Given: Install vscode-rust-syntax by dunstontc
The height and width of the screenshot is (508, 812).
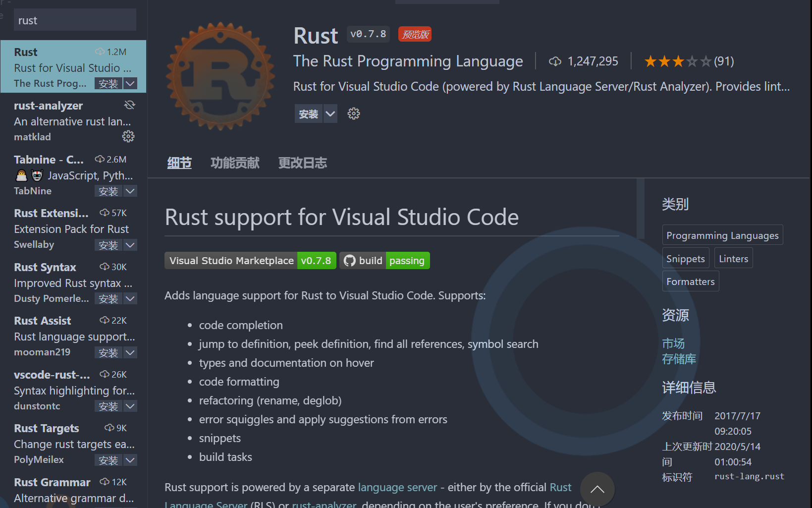Looking at the screenshot, I should pos(108,406).
